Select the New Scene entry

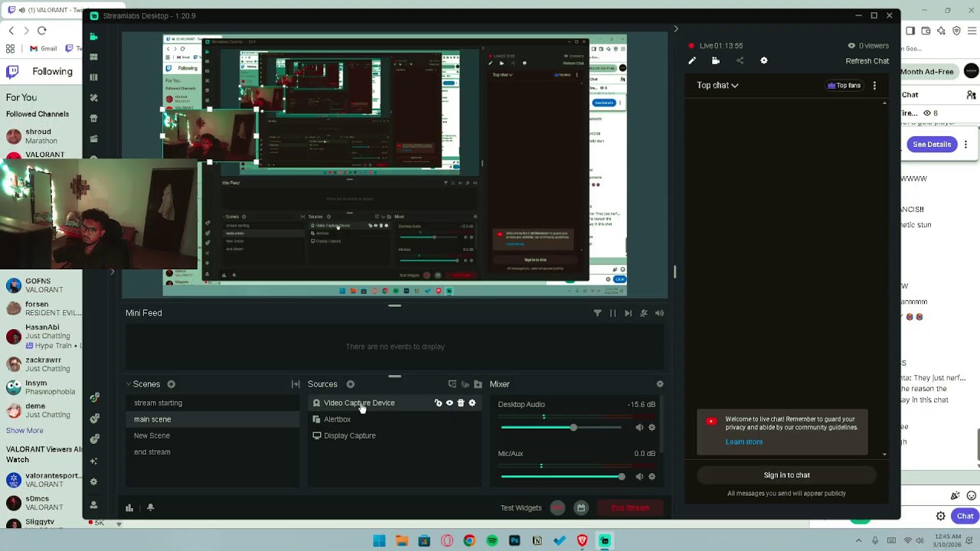click(212, 435)
